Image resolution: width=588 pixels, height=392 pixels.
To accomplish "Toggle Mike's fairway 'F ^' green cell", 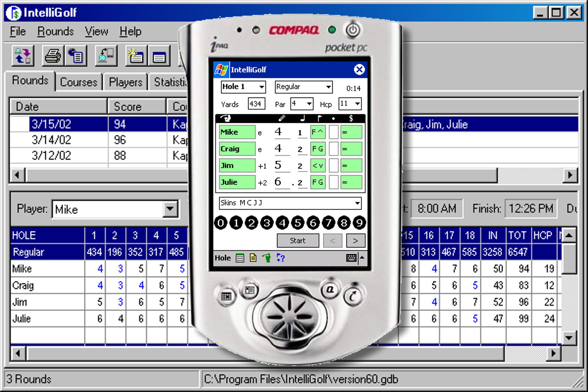I will pos(318,132).
